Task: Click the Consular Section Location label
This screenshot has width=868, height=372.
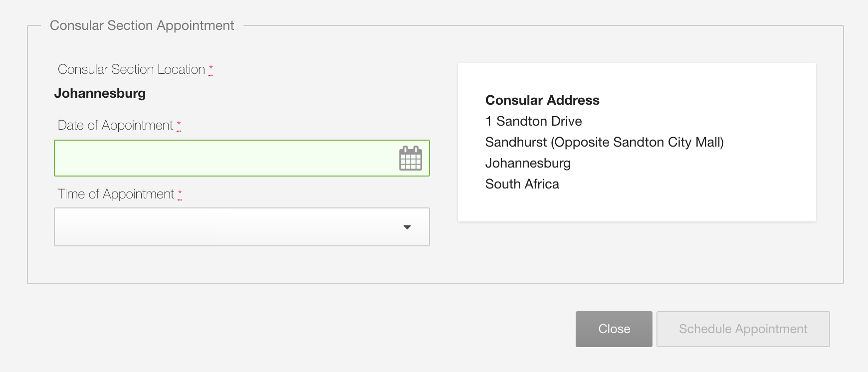Action: [131, 69]
